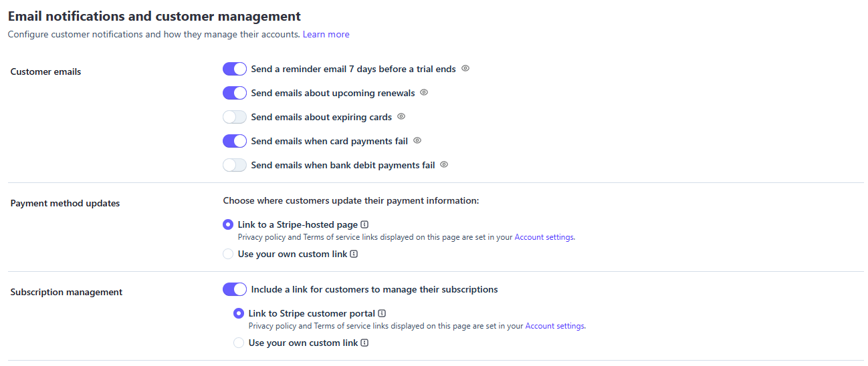Toggle emails when card payments fail
The width and height of the screenshot is (868, 366).
[235, 141]
